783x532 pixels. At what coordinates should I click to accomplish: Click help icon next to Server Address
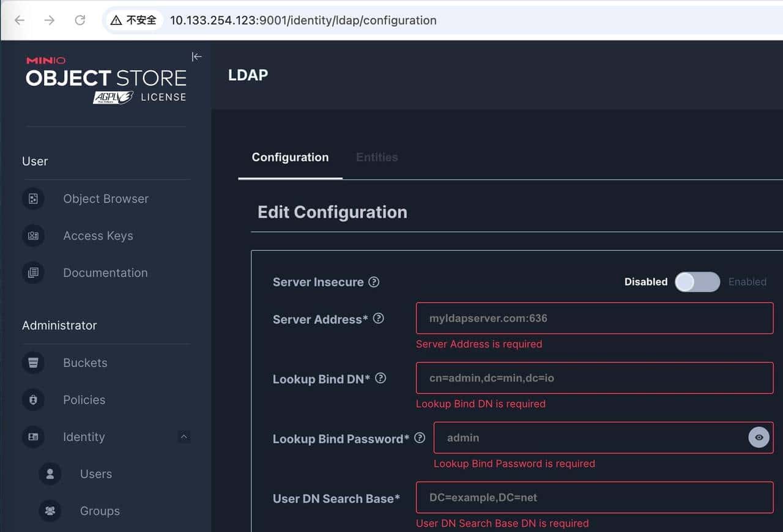379,319
